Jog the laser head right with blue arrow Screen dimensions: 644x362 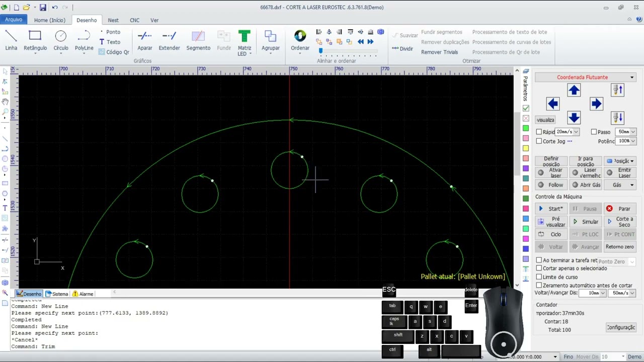[x=596, y=104]
